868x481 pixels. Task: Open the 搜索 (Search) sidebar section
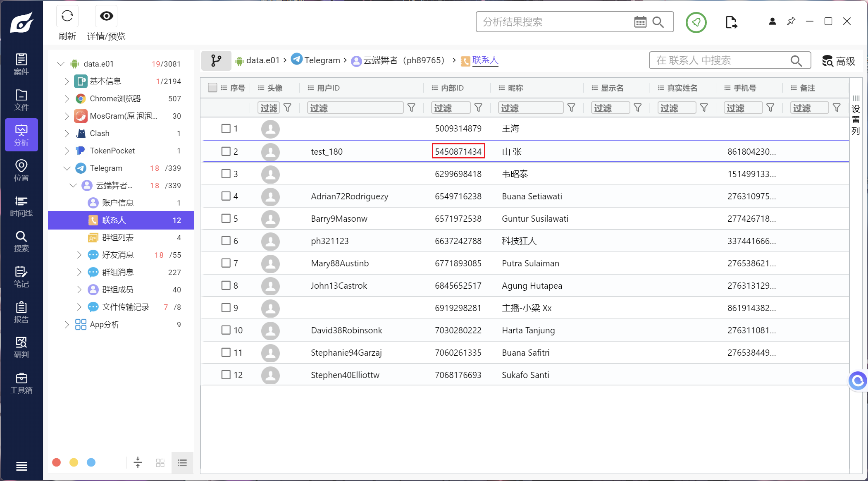(21, 242)
